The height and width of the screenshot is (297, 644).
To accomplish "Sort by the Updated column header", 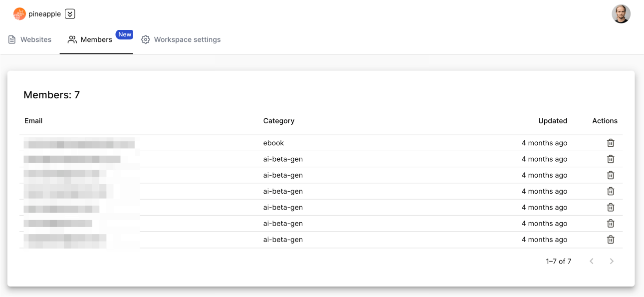I will coord(552,121).
